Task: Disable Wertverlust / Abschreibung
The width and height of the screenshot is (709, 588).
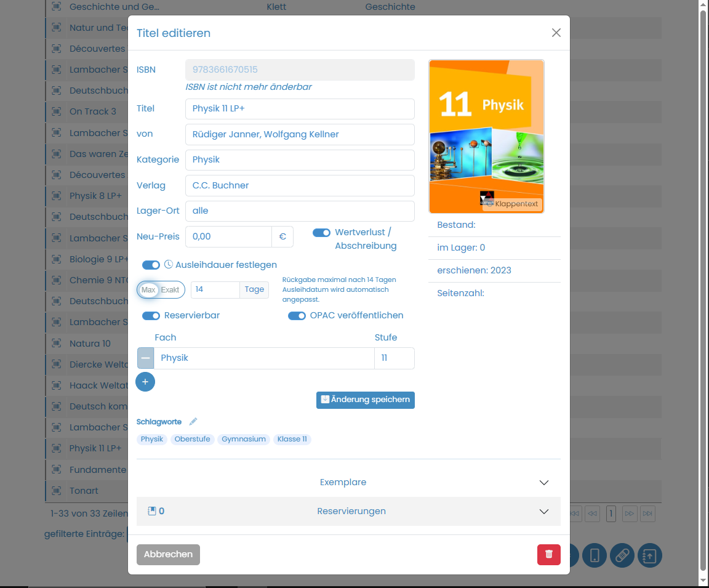Action: point(321,233)
